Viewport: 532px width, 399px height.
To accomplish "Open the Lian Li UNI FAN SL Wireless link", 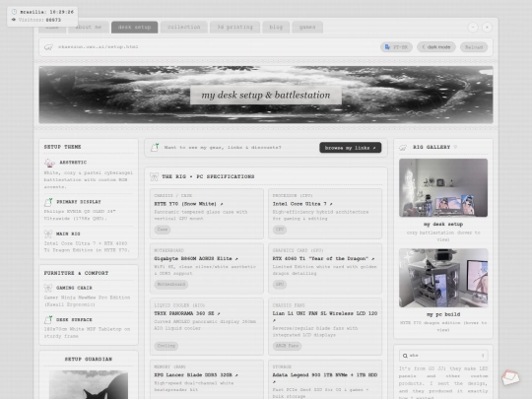I will click(325, 316).
